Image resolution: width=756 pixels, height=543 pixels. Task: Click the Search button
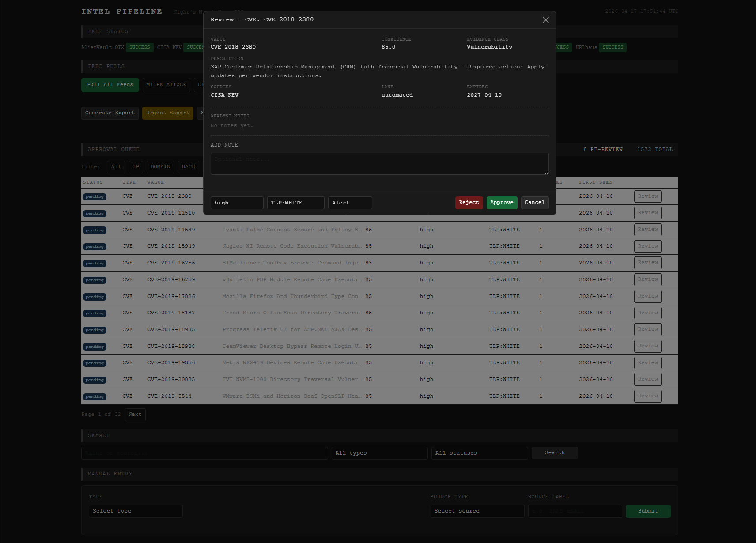coord(555,453)
